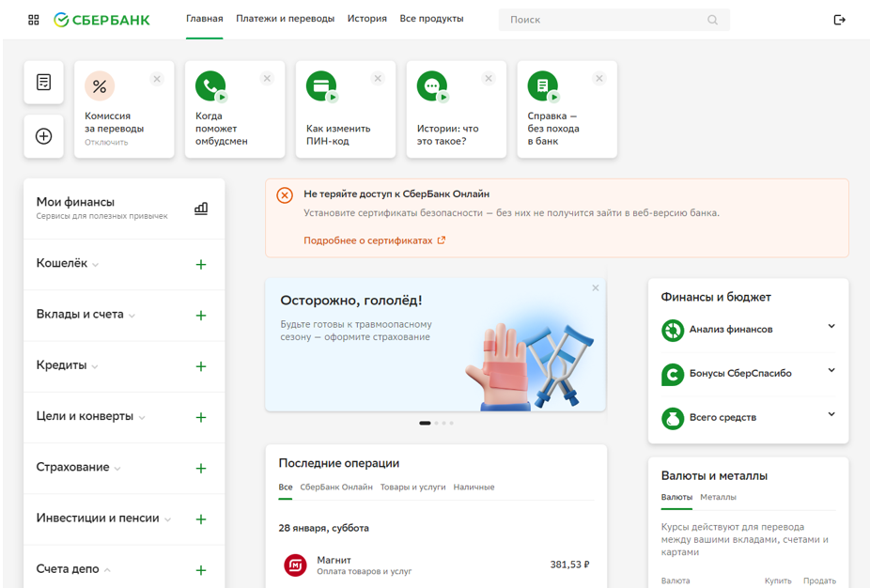The height and width of the screenshot is (588, 870).
Task: Click the Анализ финансов green icon
Action: point(673,331)
